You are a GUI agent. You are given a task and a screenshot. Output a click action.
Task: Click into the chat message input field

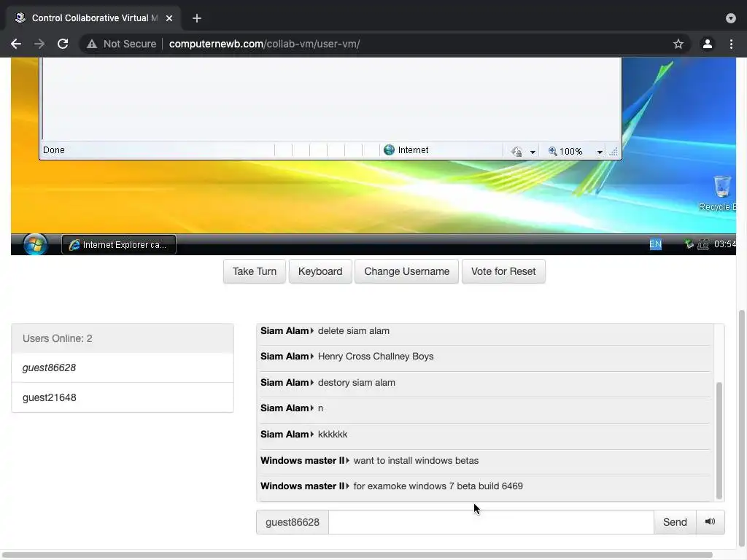[x=491, y=522]
